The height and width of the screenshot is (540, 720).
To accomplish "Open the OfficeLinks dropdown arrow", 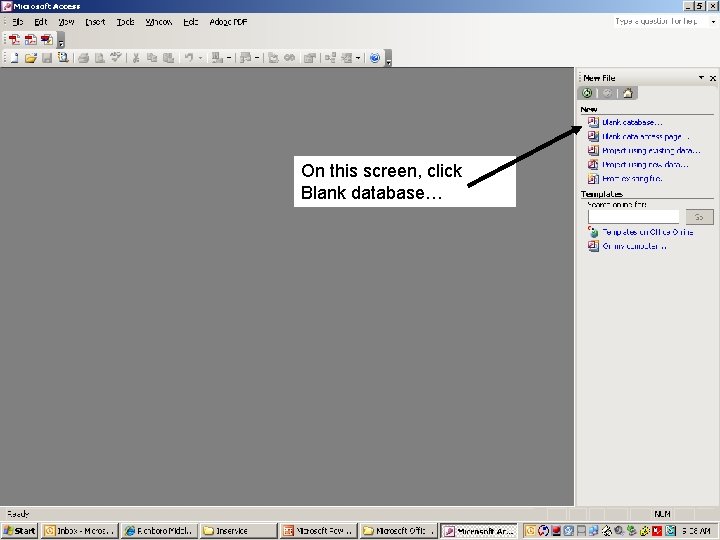I will 229,58.
